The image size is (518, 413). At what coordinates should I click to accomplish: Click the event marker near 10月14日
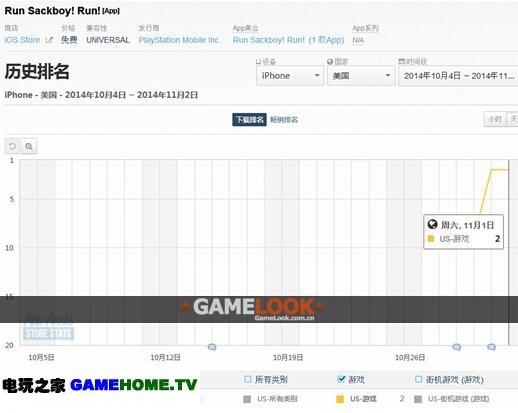(x=212, y=347)
